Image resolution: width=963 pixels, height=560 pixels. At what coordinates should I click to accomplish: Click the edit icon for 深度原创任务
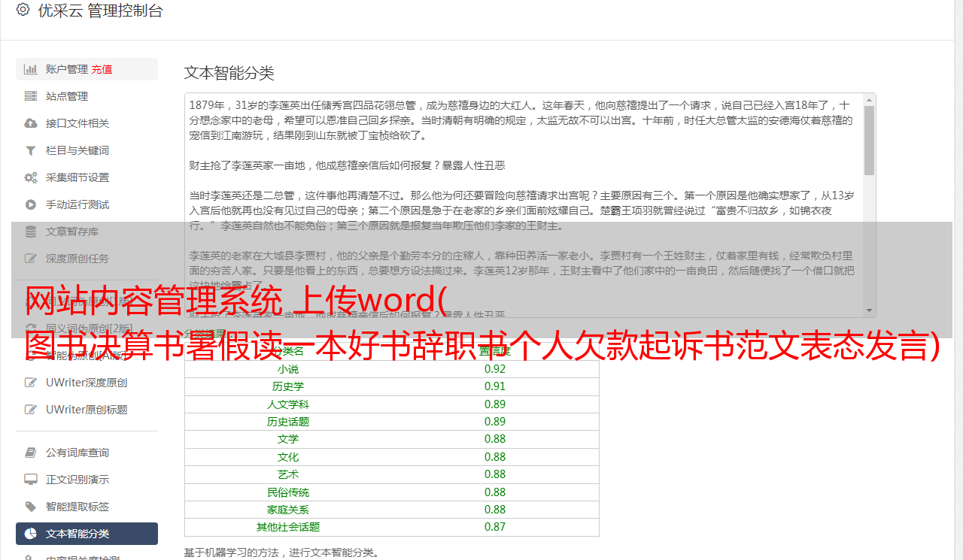point(30,259)
